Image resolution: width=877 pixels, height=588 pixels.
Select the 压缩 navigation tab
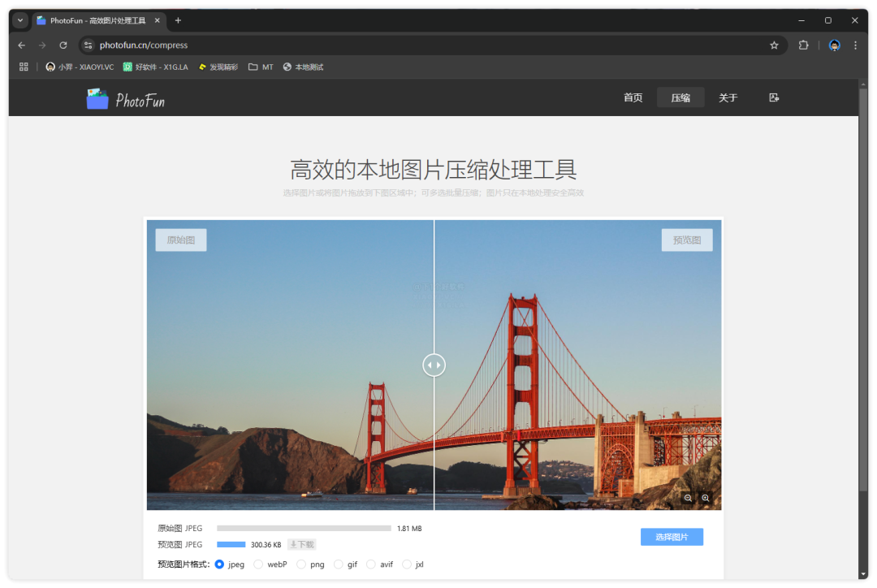[x=680, y=98]
